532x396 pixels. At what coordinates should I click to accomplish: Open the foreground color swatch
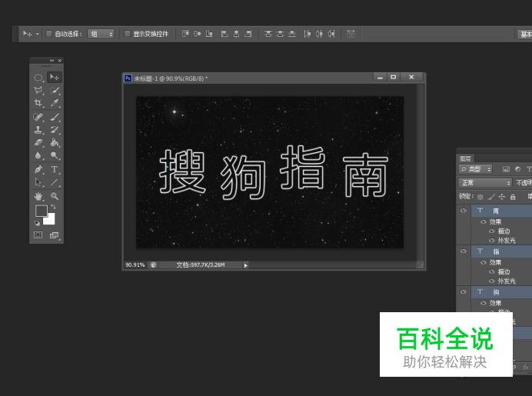click(x=41, y=211)
